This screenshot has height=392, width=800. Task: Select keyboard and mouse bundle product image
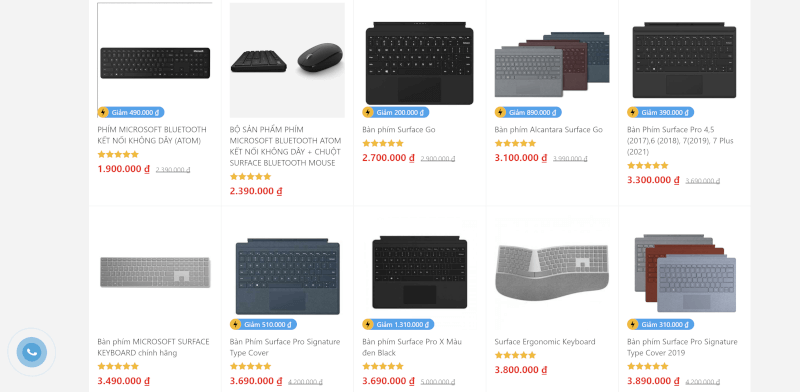[287, 60]
